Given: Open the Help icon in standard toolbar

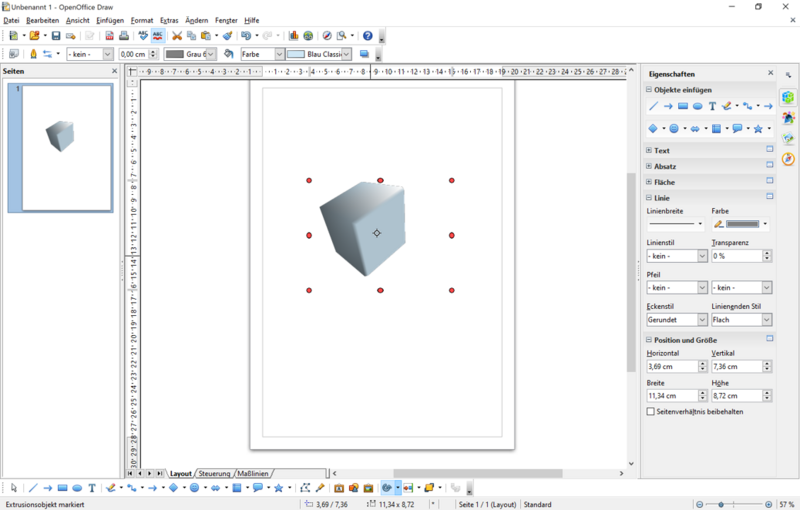Looking at the screenshot, I should (x=367, y=36).
